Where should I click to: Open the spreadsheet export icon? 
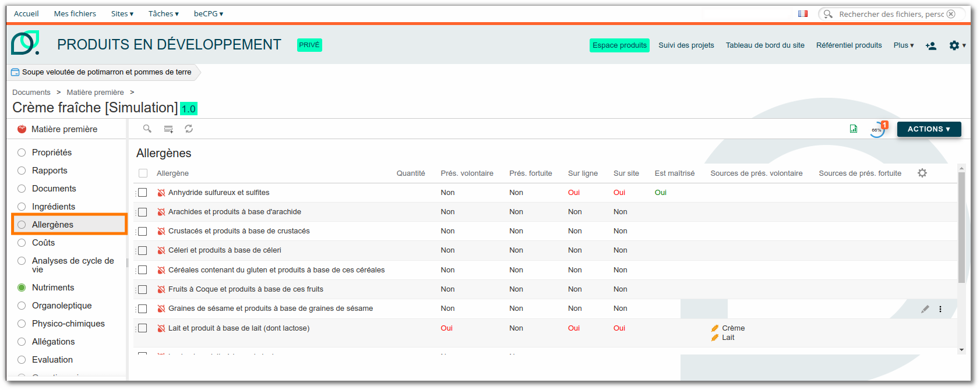click(854, 129)
